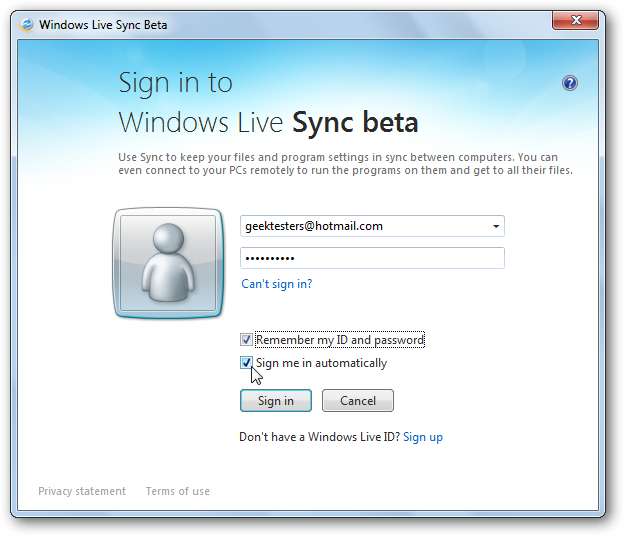Viewport: 624px width, 536px height.
Task: Click the 'Sign in to' heading text
Action: 176,83
